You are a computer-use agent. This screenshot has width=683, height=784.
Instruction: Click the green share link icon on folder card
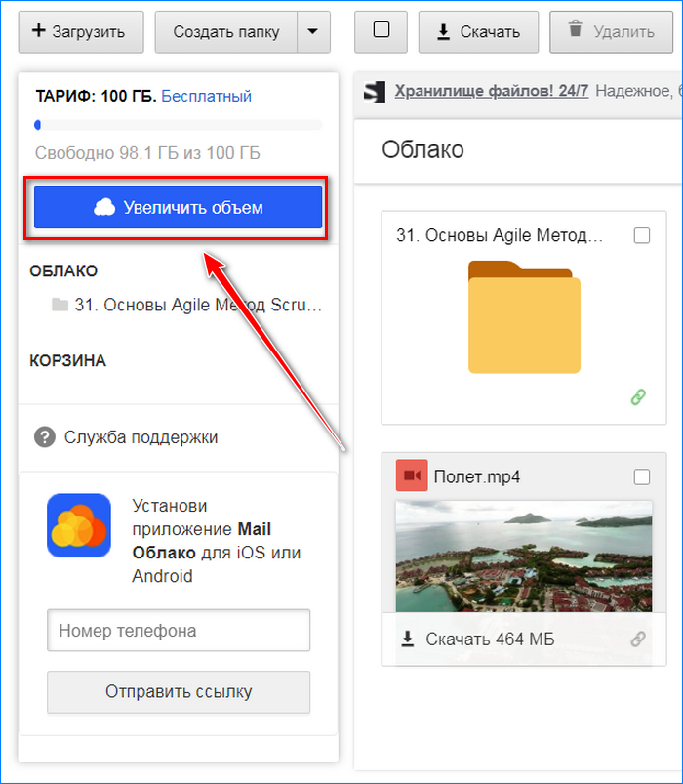(x=638, y=397)
